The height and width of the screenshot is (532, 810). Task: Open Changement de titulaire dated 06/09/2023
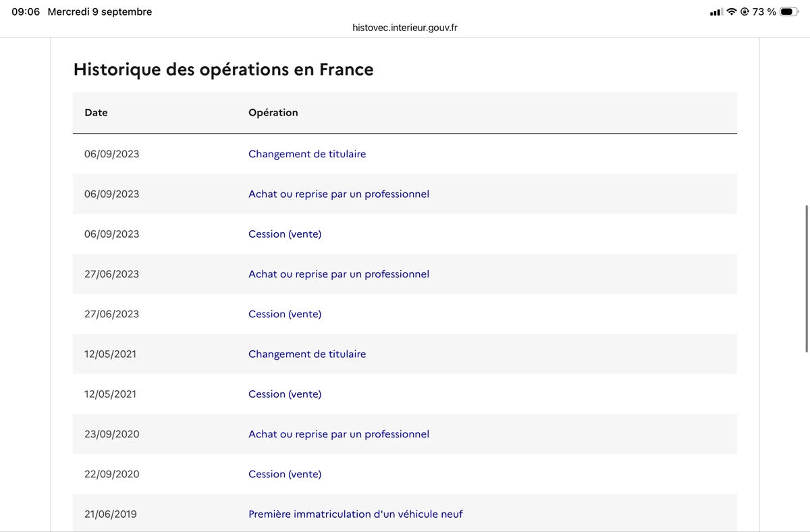pos(307,154)
